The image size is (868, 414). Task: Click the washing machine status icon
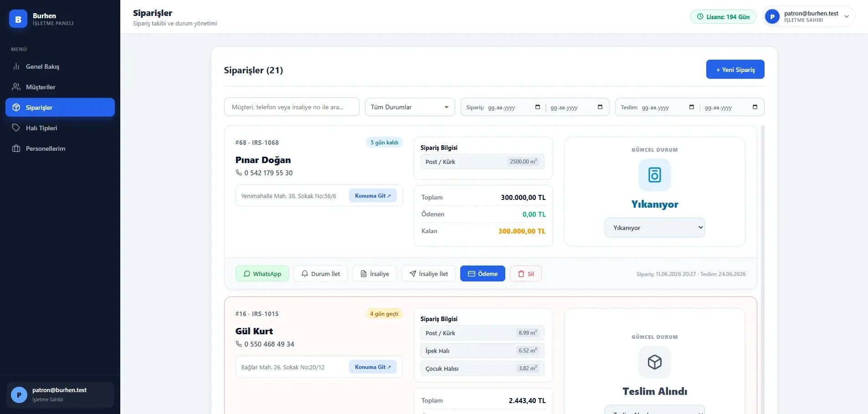pos(655,175)
